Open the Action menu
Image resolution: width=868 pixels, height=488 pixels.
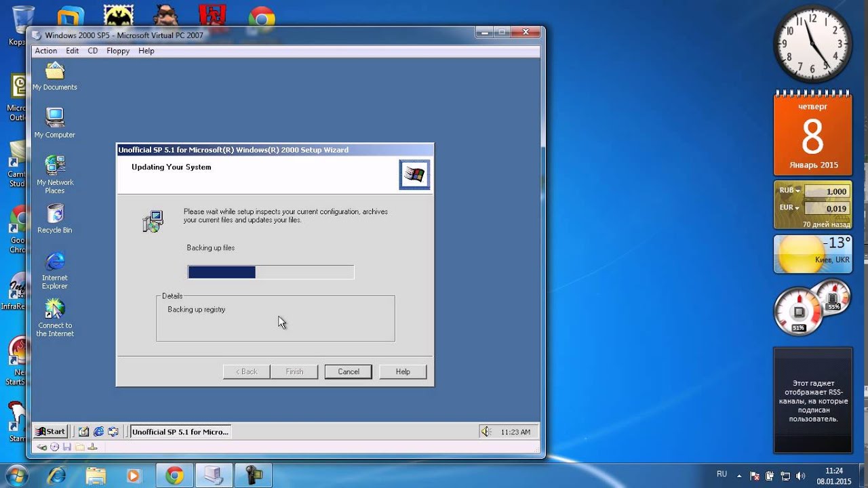[x=45, y=51]
